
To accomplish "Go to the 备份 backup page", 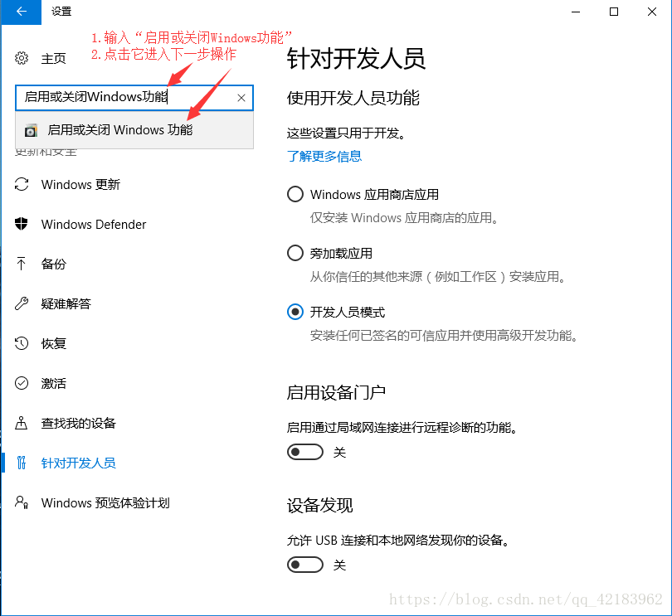I will point(54,264).
